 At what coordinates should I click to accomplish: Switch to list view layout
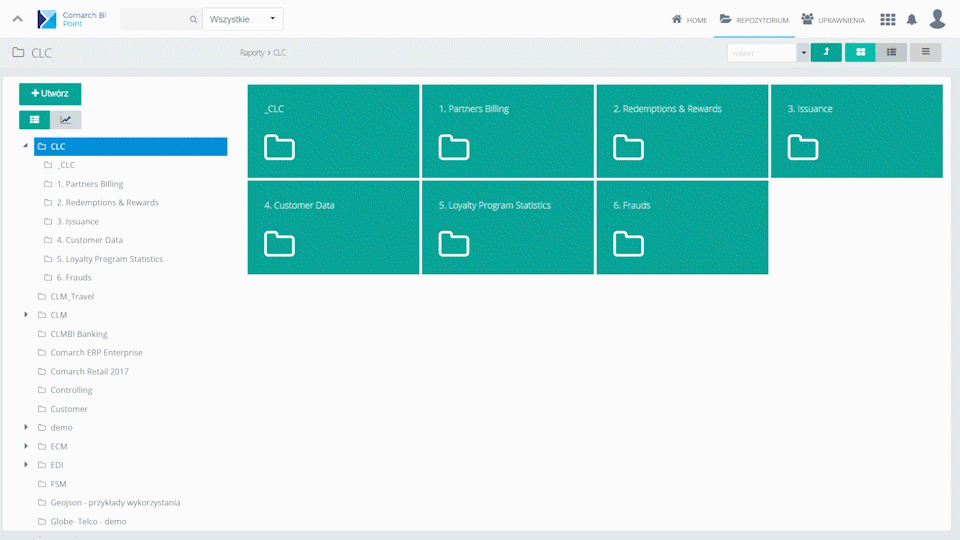[x=891, y=52]
